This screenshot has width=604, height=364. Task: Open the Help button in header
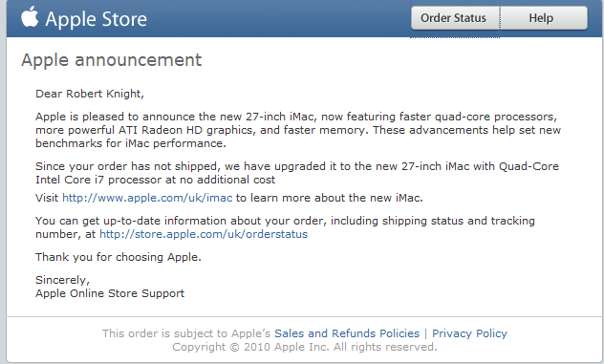point(543,18)
